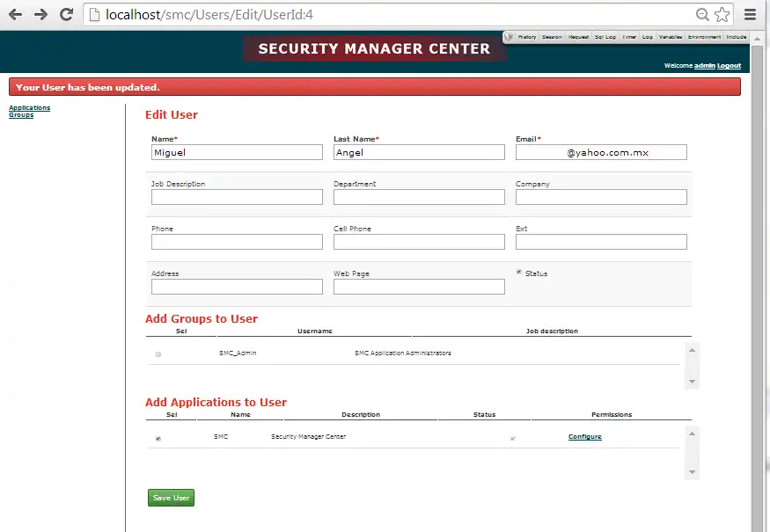
Task: Focus the Job Description field
Action: point(238,197)
